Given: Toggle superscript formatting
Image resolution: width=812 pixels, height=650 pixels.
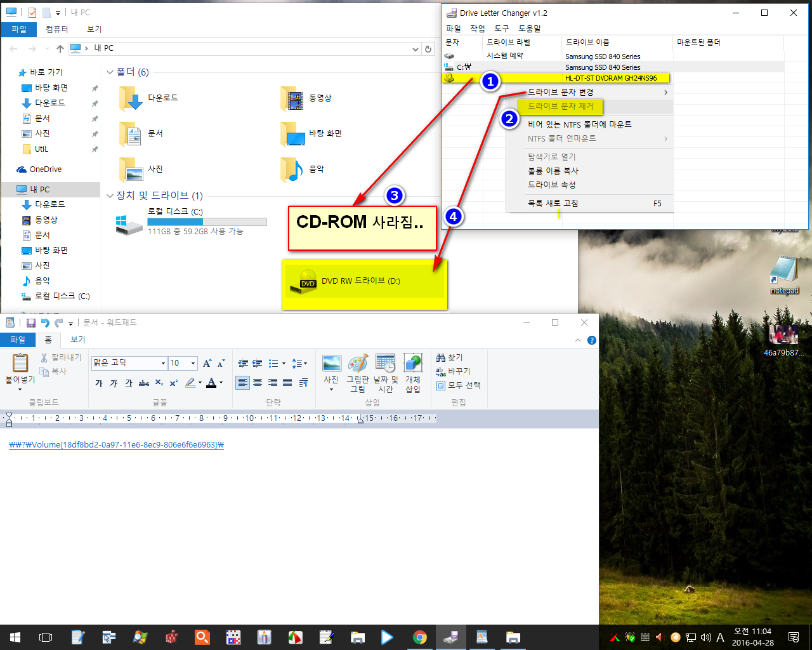Looking at the screenshot, I should [x=173, y=383].
